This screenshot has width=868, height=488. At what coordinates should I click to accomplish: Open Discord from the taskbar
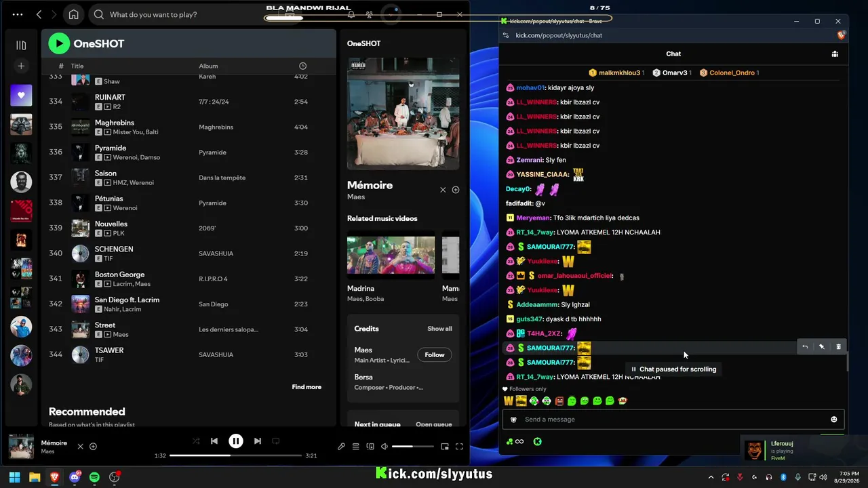(x=75, y=477)
